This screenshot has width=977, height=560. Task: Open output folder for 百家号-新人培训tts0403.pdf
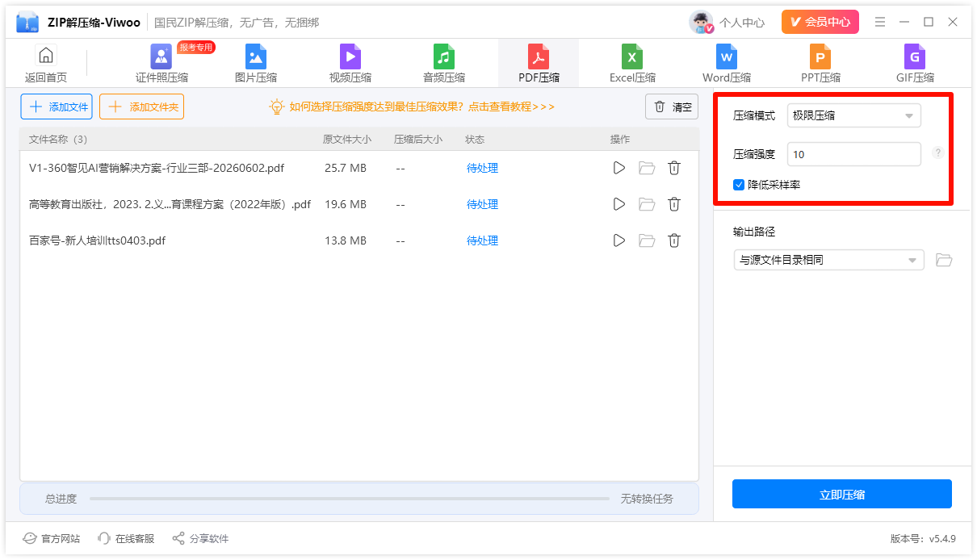coord(647,240)
